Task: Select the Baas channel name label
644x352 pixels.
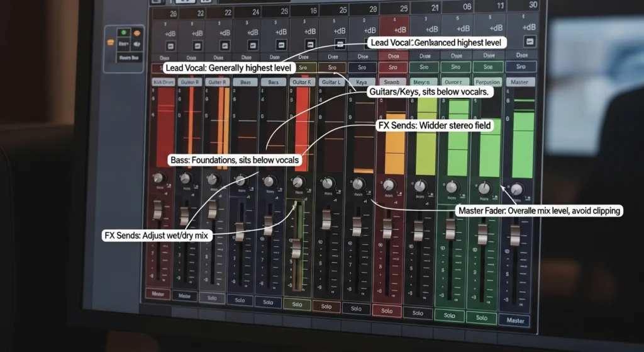Action: point(245,82)
